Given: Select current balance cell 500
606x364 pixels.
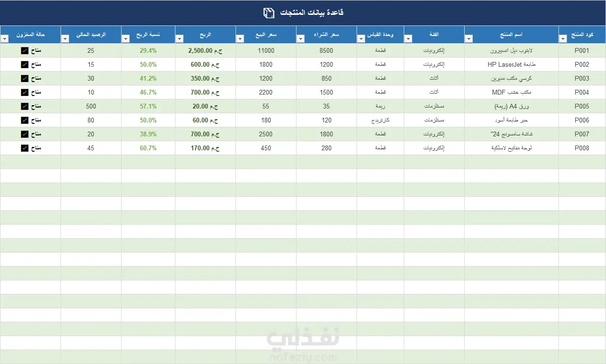Looking at the screenshot, I should tap(91, 106).
